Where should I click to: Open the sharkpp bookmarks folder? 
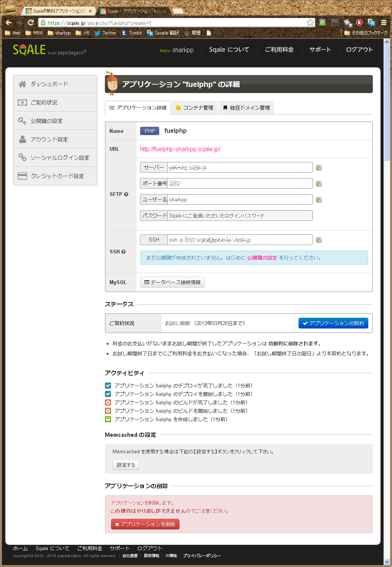tap(59, 33)
